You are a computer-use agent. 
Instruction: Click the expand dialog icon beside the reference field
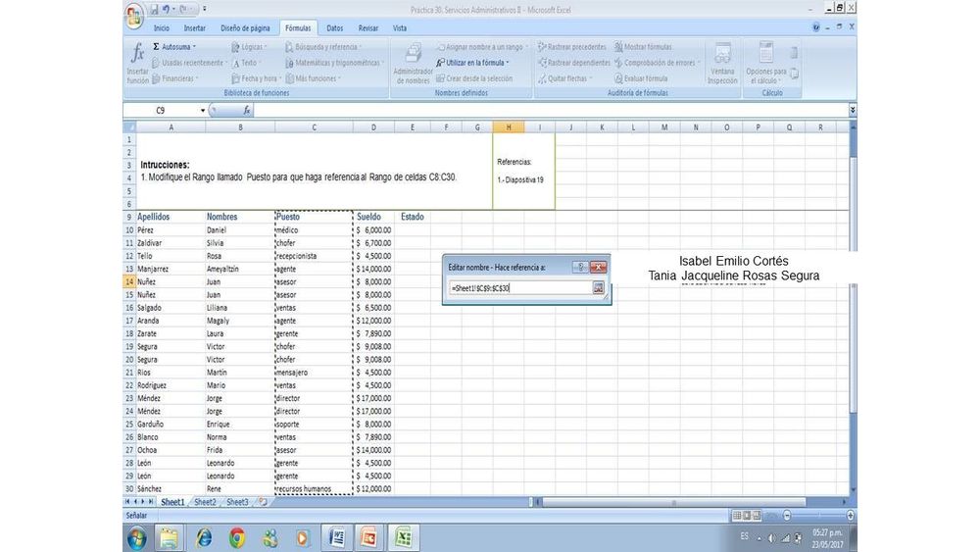(x=598, y=288)
